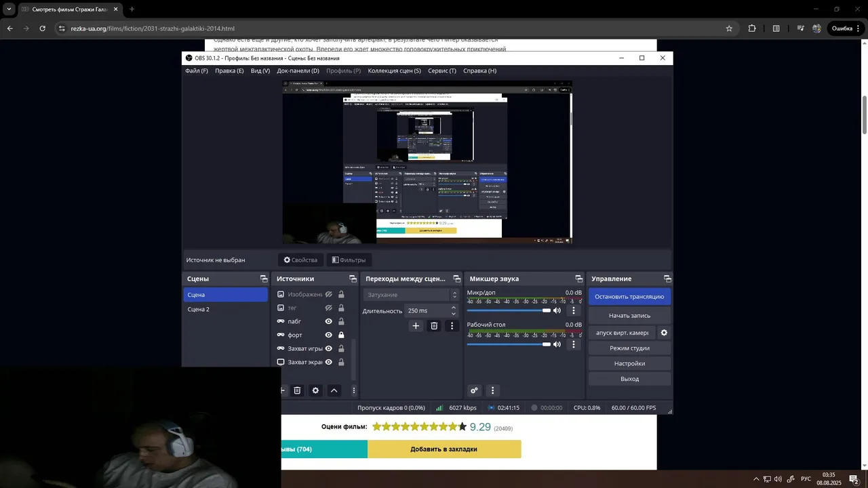The width and height of the screenshot is (868, 488).
Task: Show the тег source
Action: (x=328, y=308)
